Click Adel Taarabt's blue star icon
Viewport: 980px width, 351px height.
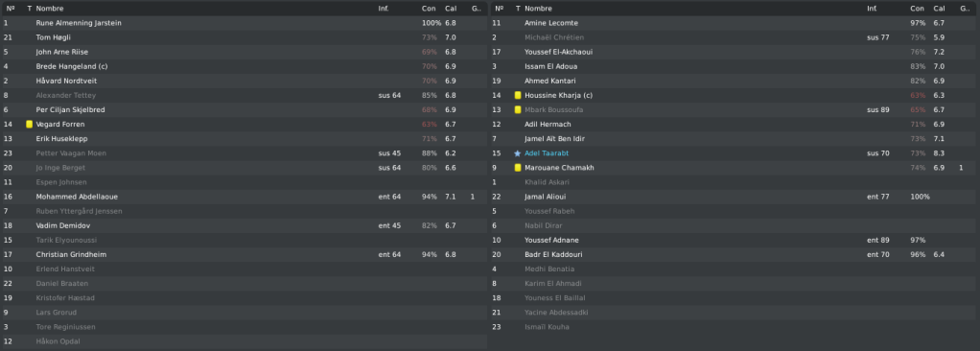pos(517,153)
